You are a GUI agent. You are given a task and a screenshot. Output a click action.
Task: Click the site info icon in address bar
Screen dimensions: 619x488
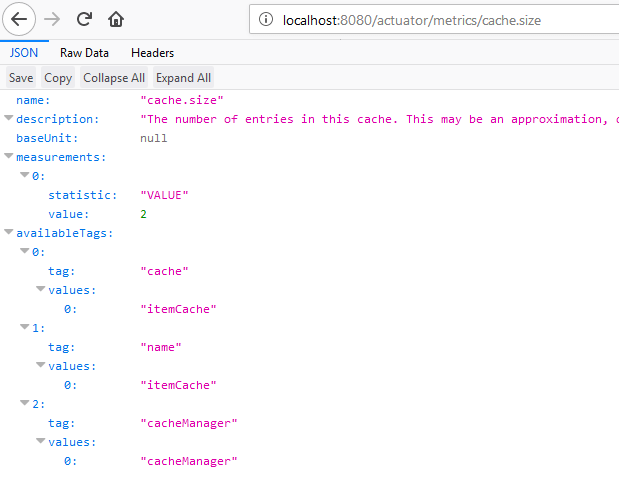coord(265,19)
